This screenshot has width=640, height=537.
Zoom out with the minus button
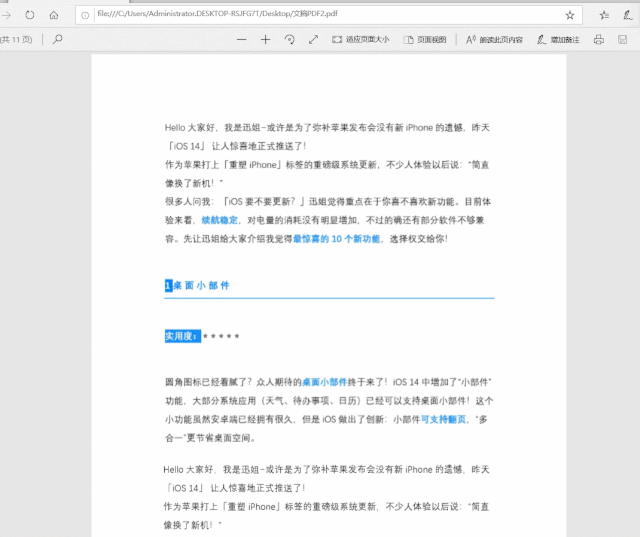tap(242, 40)
